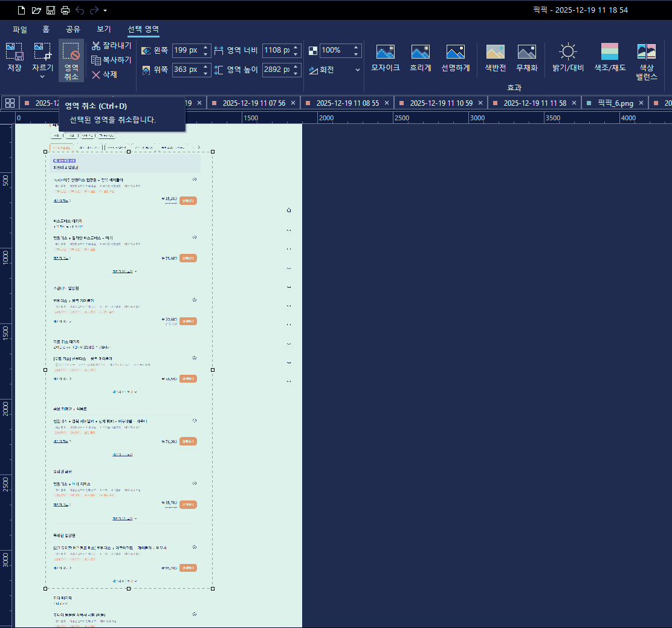Apply the 무채화 grayscale effect
This screenshot has width=672, height=628.
point(527,57)
